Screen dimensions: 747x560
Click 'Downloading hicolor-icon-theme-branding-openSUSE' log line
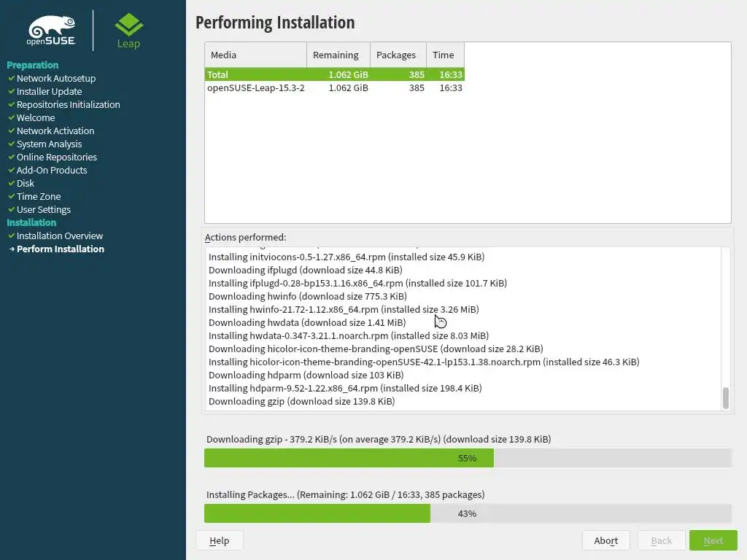pos(376,349)
